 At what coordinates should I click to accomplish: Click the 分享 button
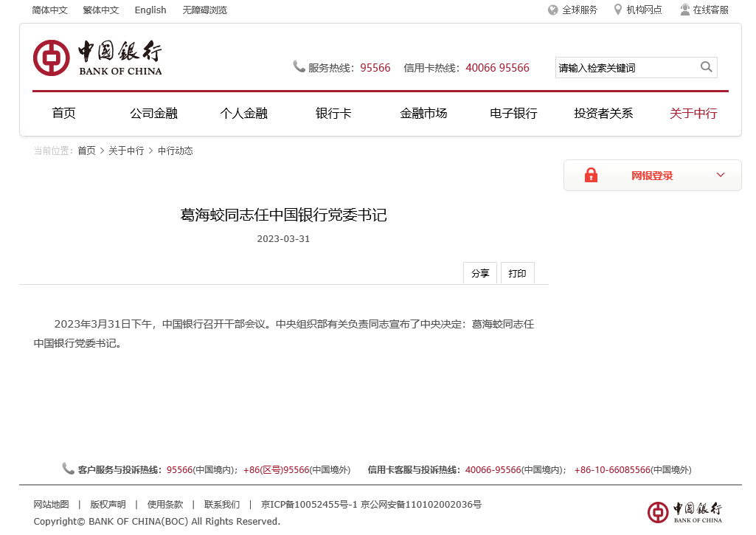point(479,273)
